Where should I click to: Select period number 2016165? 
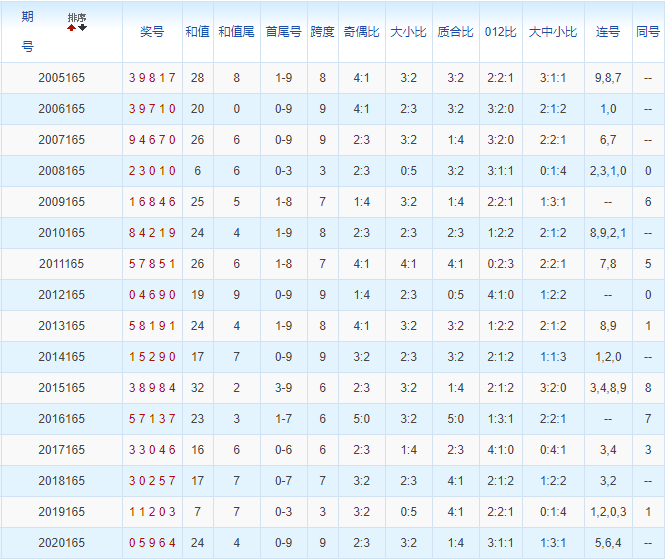[61, 418]
